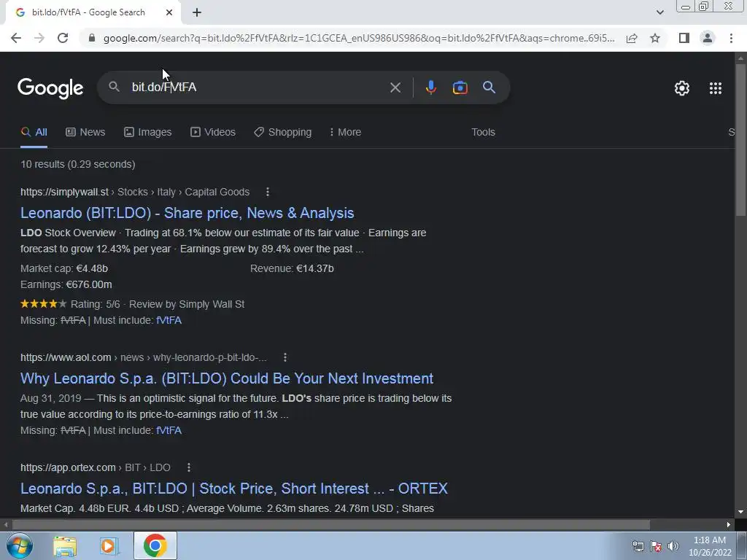Click inside the Google search field
Image resolution: width=747 pixels, height=560 pixels.
(258, 87)
